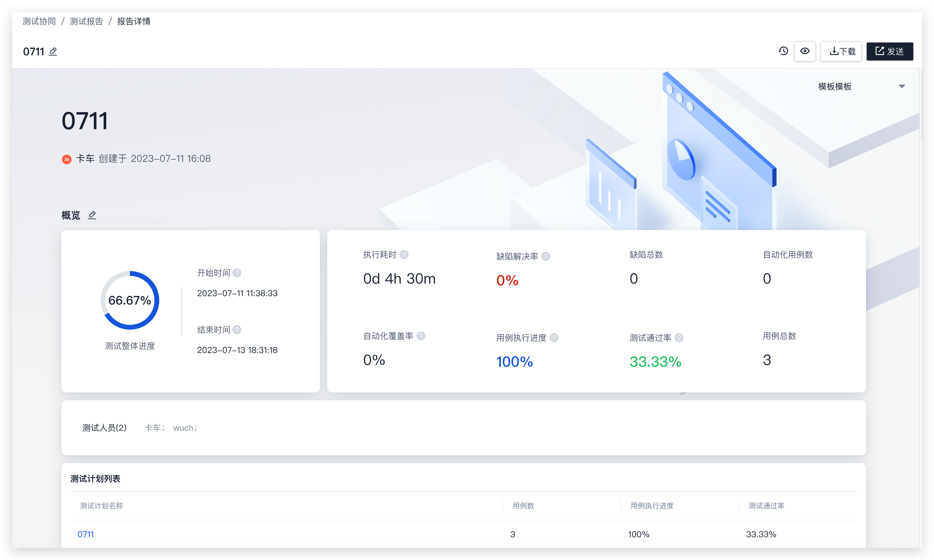Image resolution: width=934 pixels, height=560 pixels.
Task: Click the 用例执行进度 column header
Action: point(652,506)
